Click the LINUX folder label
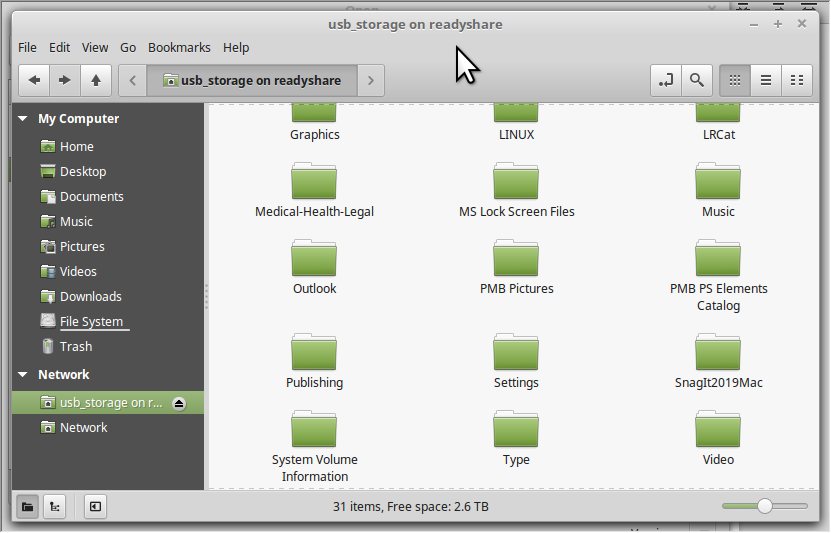This screenshot has height=533, width=831. (516, 135)
